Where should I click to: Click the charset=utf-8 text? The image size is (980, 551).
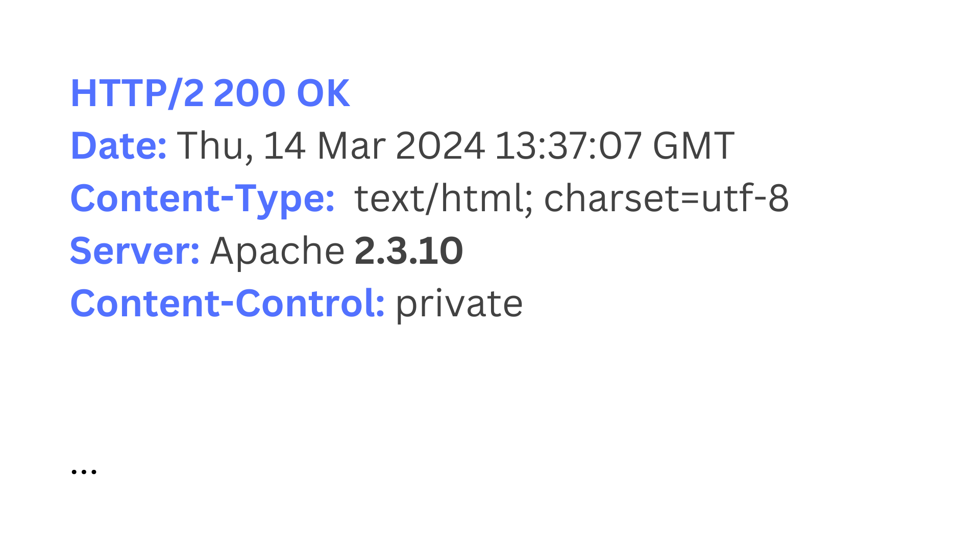pos(667,198)
